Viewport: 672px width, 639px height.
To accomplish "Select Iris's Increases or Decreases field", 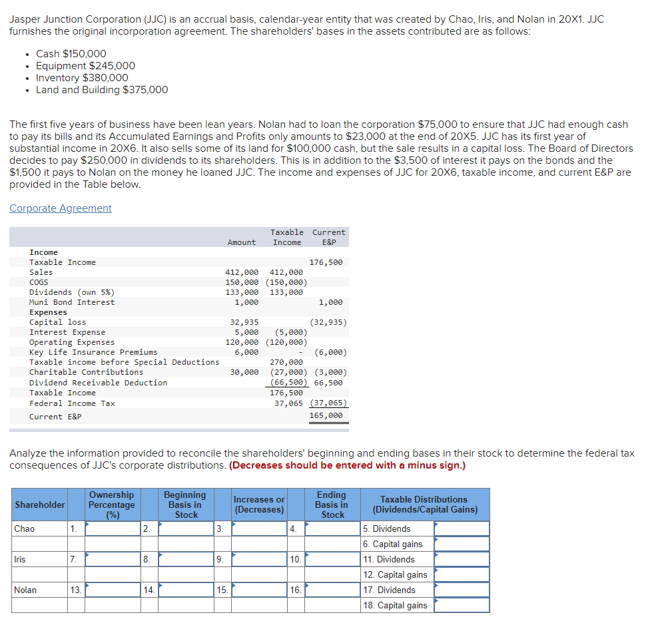I will (x=259, y=559).
